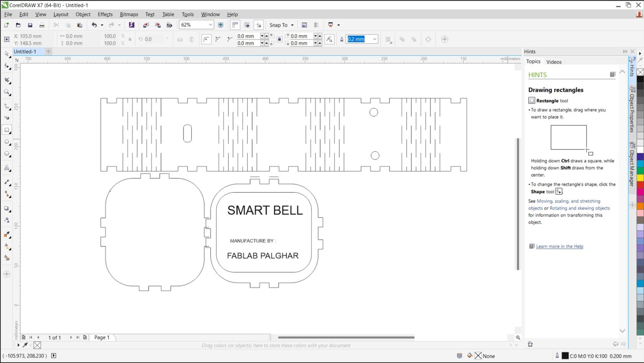The height and width of the screenshot is (363, 644).
Task: Pick the yellow swatch in color palette
Action: point(640,178)
